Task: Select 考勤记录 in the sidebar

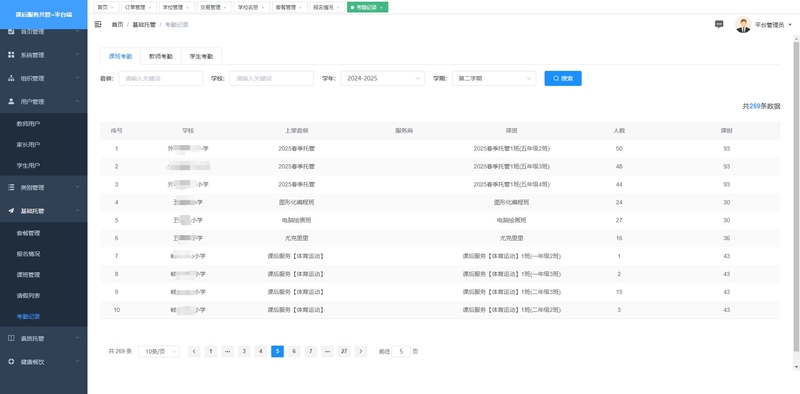Action: [x=28, y=317]
